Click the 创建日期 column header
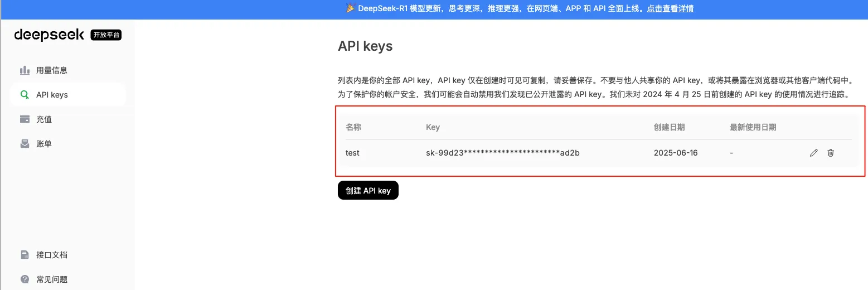Viewport: 868px width, 290px height. (669, 127)
